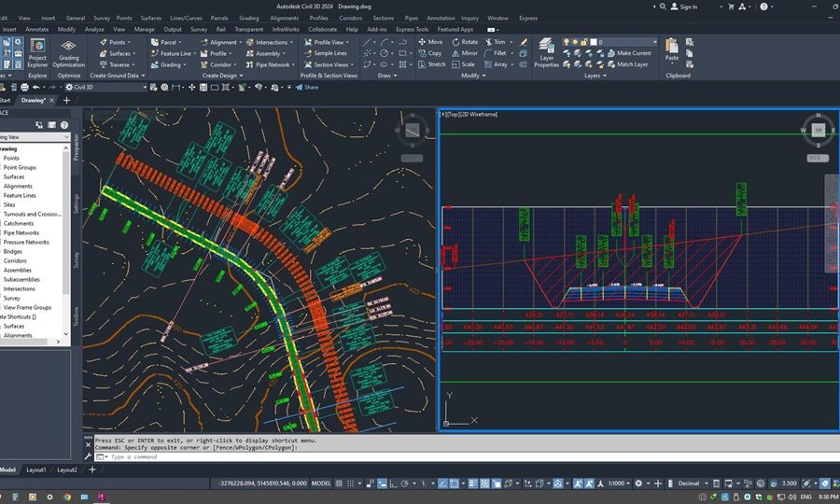840x504 pixels.
Task: Toggle the layer 0 lock icon in the layer dropdown
Action: coord(584,42)
